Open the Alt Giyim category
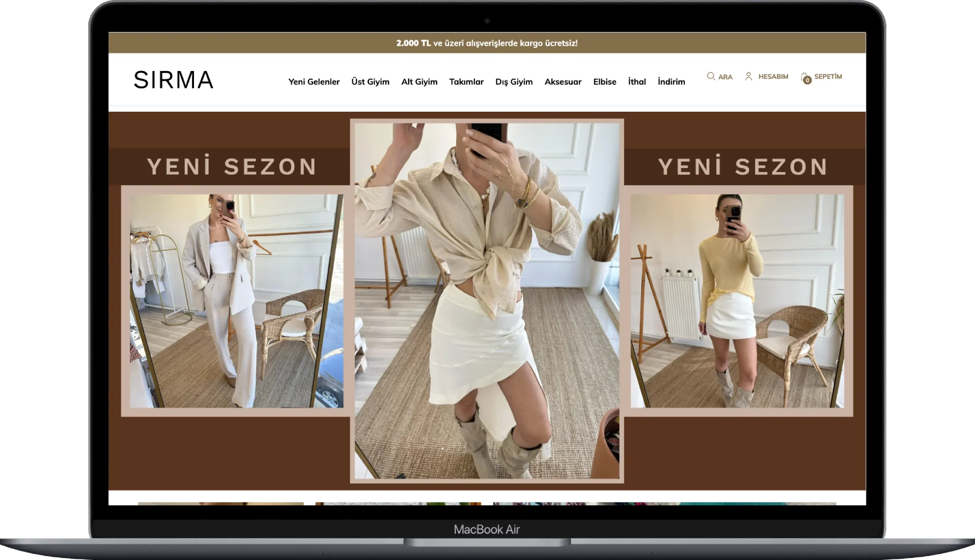This screenshot has height=560, width=975. click(x=419, y=82)
